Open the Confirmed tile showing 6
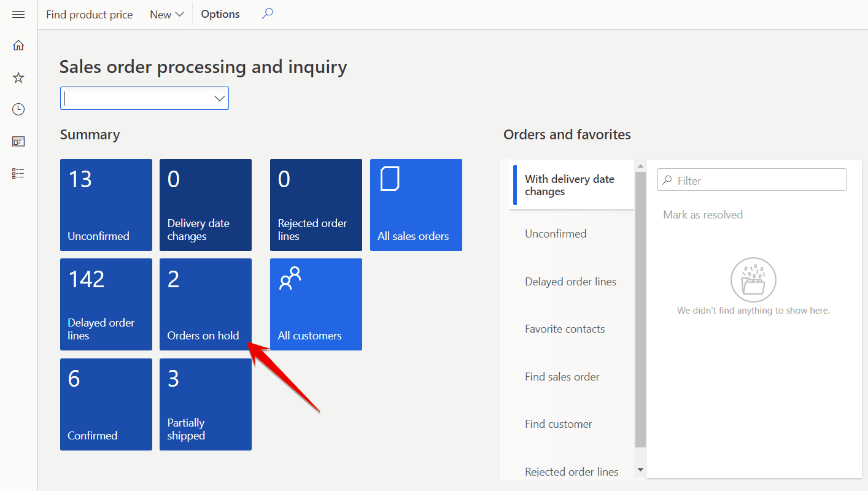 click(106, 404)
